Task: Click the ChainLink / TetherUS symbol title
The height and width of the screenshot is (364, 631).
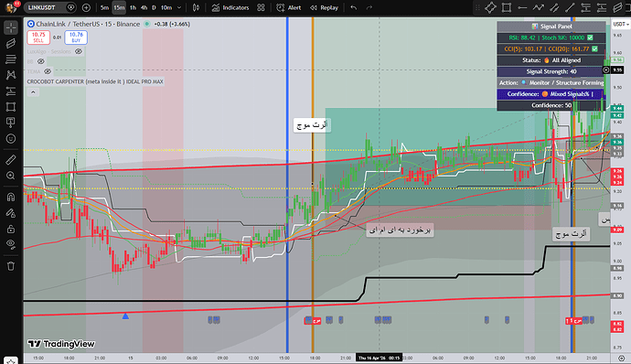Action: pos(88,24)
